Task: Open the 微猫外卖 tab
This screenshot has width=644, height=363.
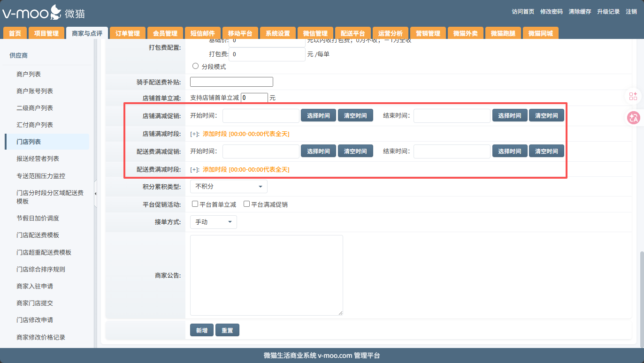Action: pyautogui.click(x=465, y=33)
